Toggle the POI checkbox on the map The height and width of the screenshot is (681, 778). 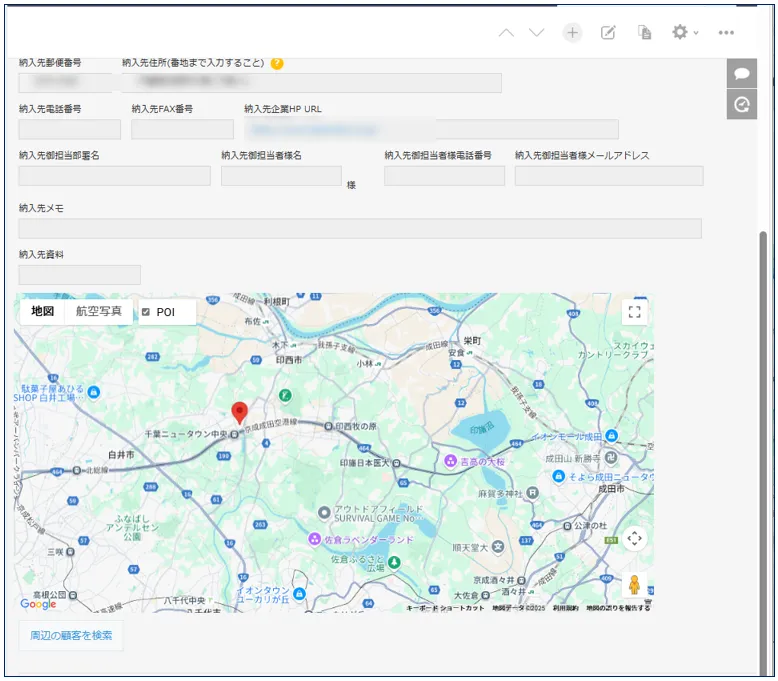(x=146, y=312)
